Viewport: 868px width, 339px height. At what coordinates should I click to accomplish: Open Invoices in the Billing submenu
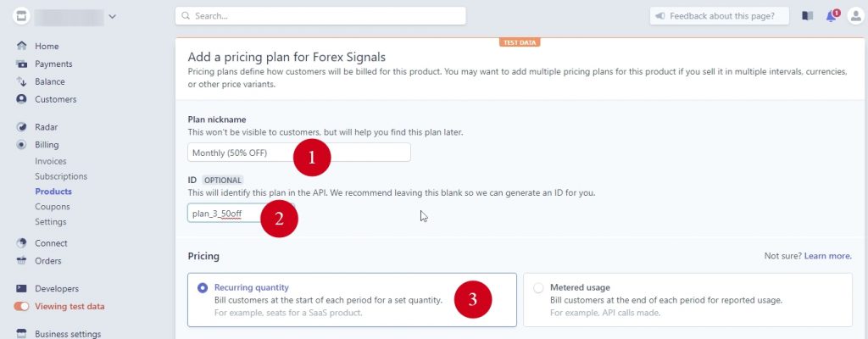pos(51,161)
